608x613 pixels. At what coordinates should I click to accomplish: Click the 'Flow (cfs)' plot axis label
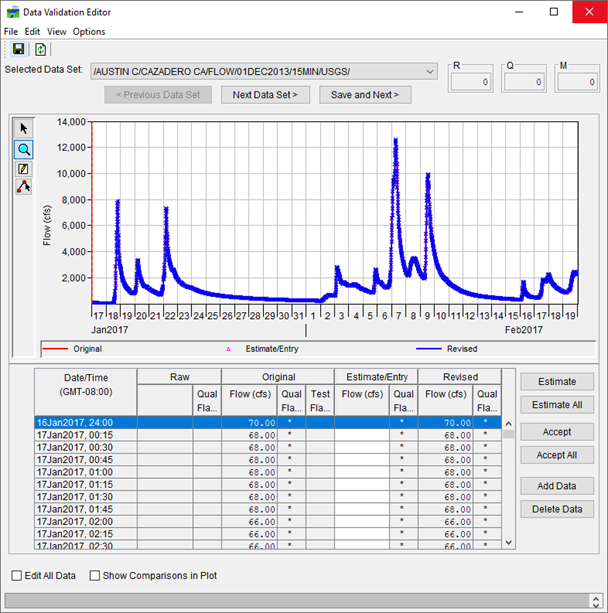[x=47, y=225]
